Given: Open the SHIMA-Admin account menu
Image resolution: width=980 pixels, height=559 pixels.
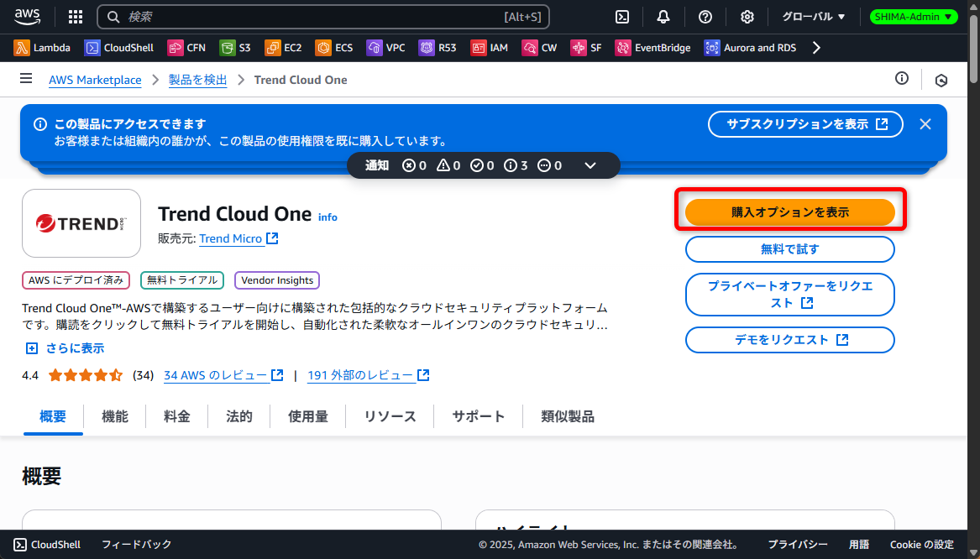Looking at the screenshot, I should (913, 17).
